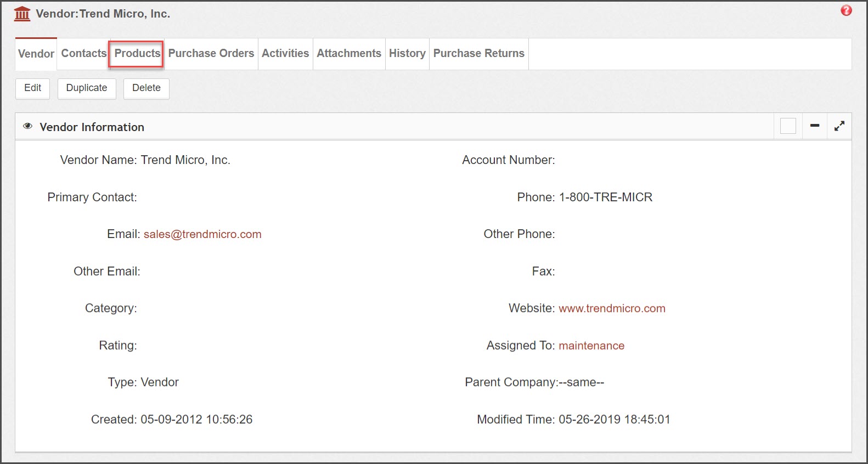Click the Other Email label
The width and height of the screenshot is (868, 464).
point(107,271)
